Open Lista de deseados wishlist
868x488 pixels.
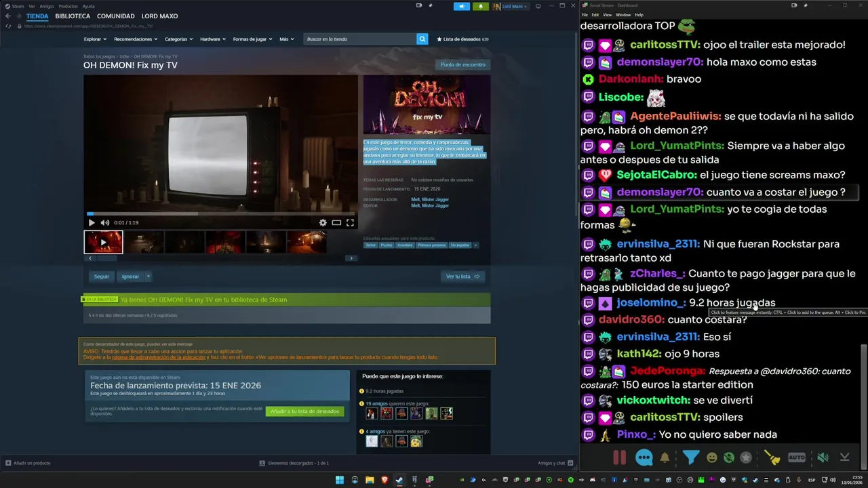click(462, 39)
